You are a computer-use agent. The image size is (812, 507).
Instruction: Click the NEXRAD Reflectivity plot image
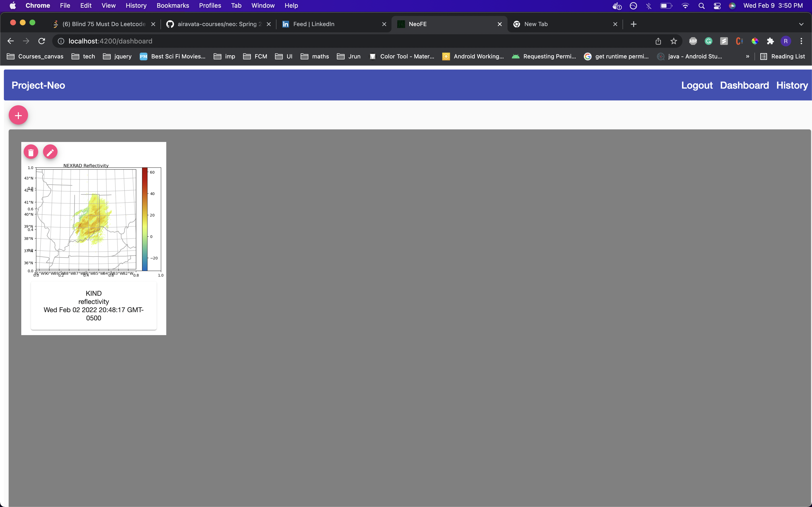pyautogui.click(x=94, y=220)
